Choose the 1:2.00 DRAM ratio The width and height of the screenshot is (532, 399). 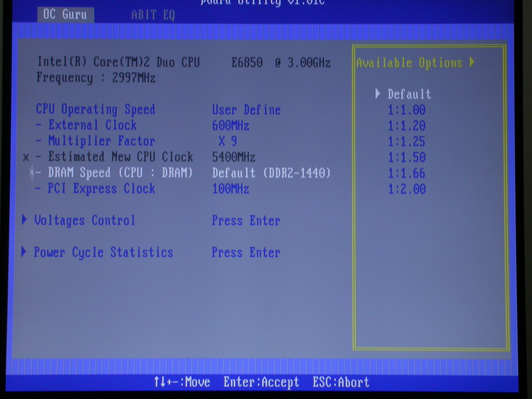406,189
